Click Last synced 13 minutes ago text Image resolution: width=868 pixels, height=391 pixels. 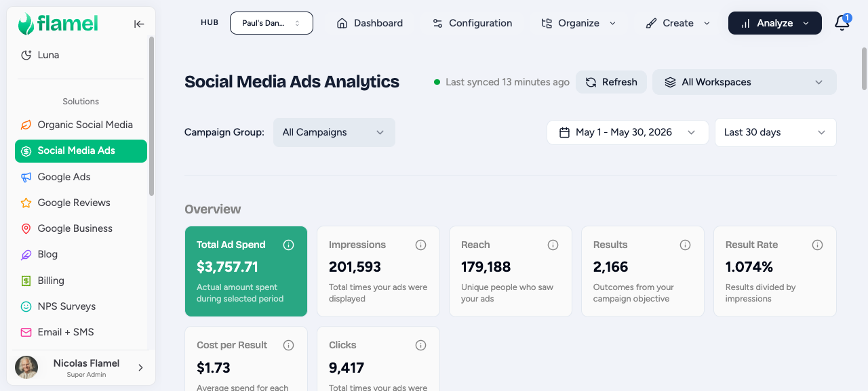pos(507,82)
